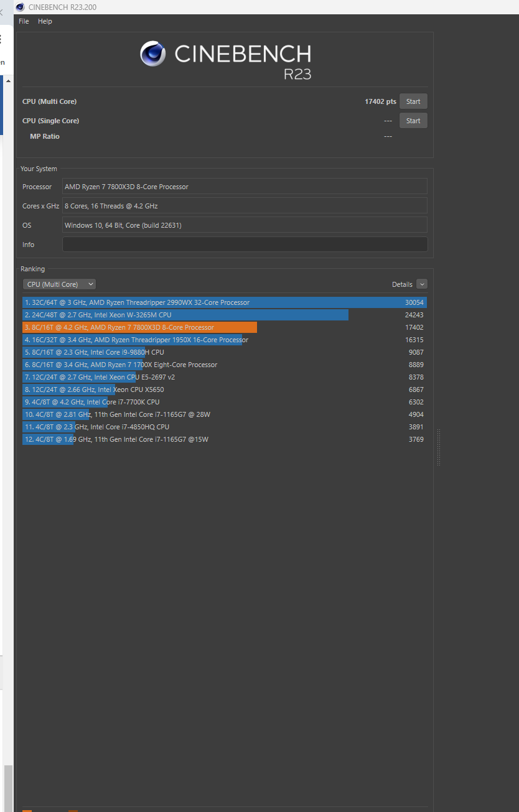The height and width of the screenshot is (812, 519).
Task: Click the Cores x GHz field value
Action: tap(245, 206)
